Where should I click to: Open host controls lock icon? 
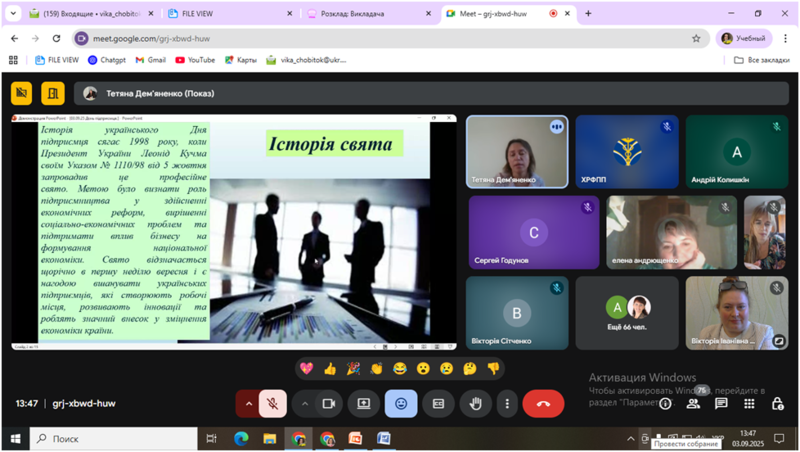click(777, 404)
